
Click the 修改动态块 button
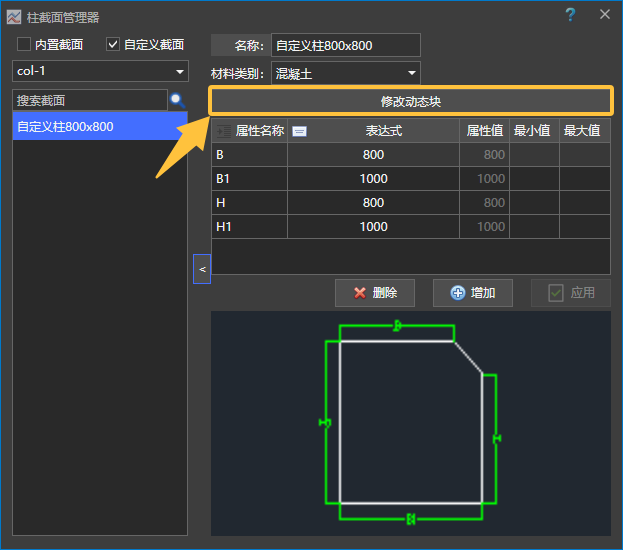coord(411,101)
